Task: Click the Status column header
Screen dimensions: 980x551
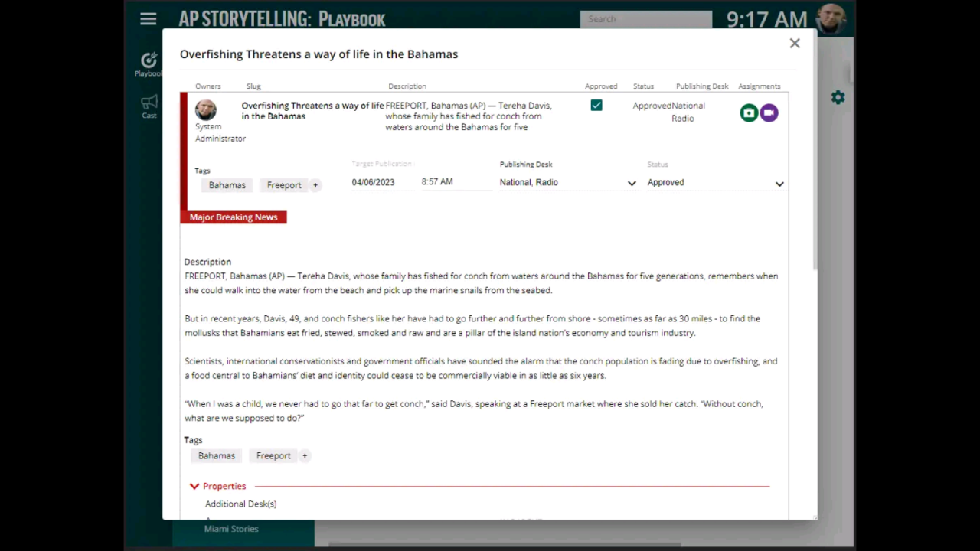Action: coord(643,86)
